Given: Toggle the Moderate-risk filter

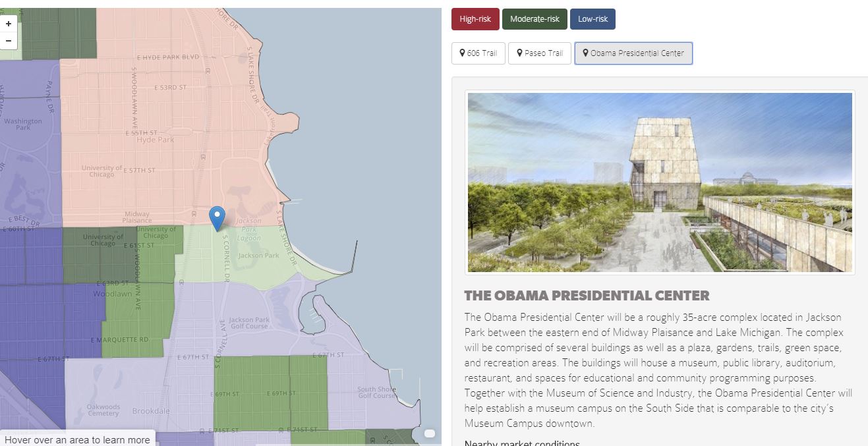Looking at the screenshot, I should tap(534, 19).
